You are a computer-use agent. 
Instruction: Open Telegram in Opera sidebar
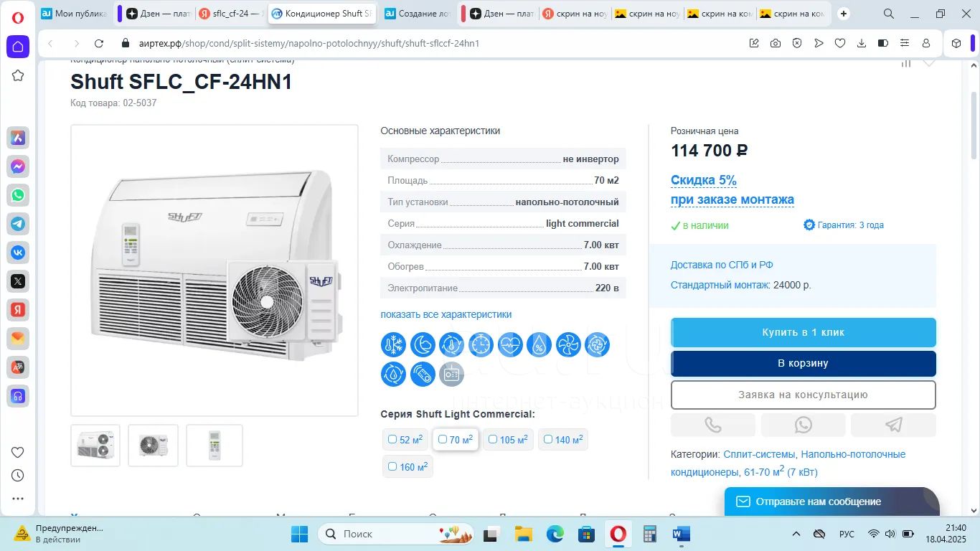click(18, 224)
